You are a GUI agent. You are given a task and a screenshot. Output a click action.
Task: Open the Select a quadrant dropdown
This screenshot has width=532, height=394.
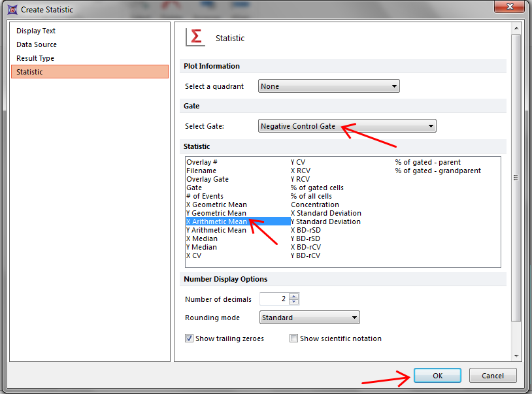click(329, 86)
